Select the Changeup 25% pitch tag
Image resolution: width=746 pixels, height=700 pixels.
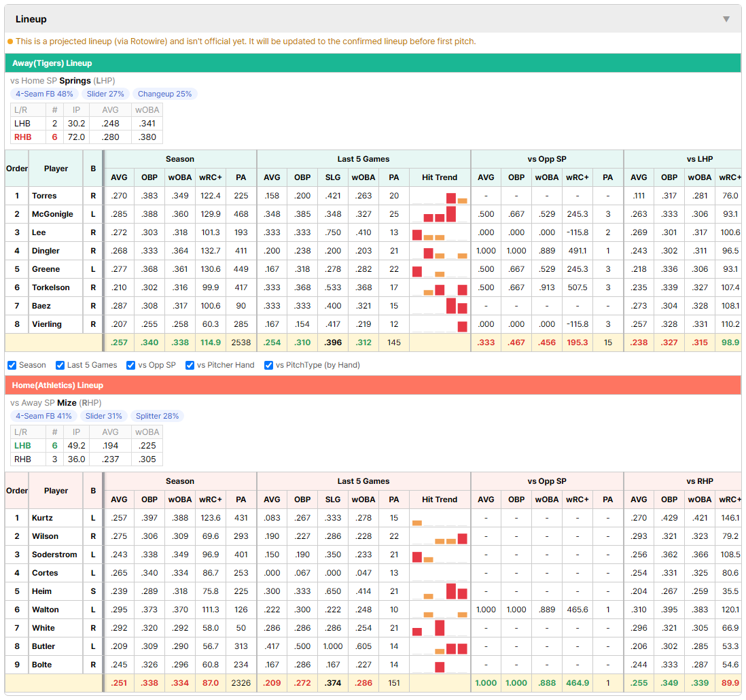coord(164,94)
